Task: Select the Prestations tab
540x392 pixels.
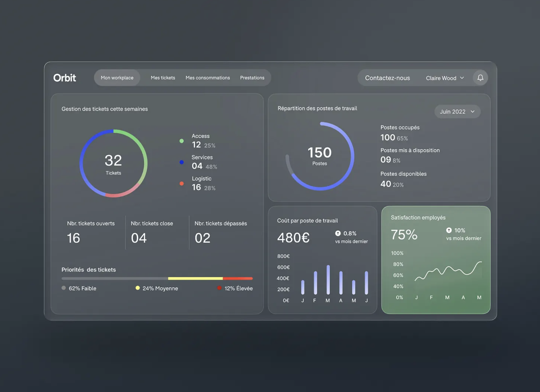Action: pos(252,78)
